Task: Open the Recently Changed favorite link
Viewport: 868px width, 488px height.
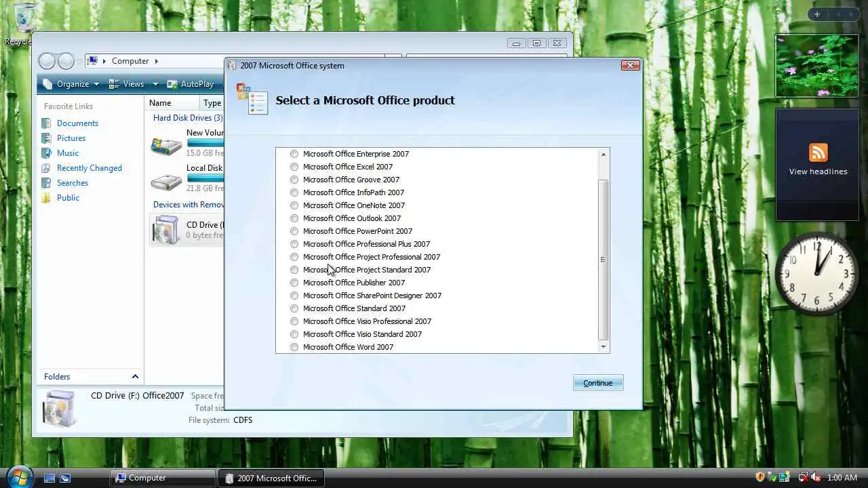Action: [x=90, y=168]
